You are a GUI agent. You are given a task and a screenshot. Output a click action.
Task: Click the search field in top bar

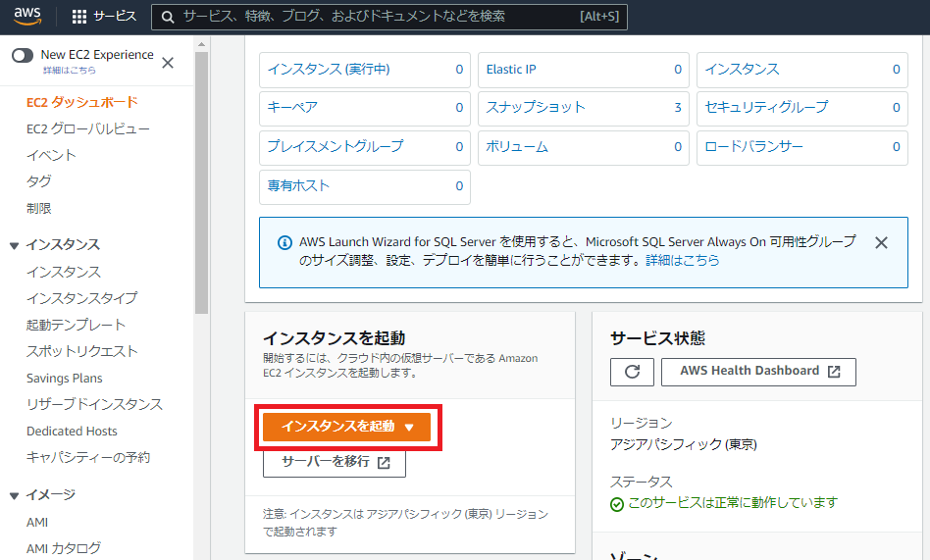click(x=392, y=17)
